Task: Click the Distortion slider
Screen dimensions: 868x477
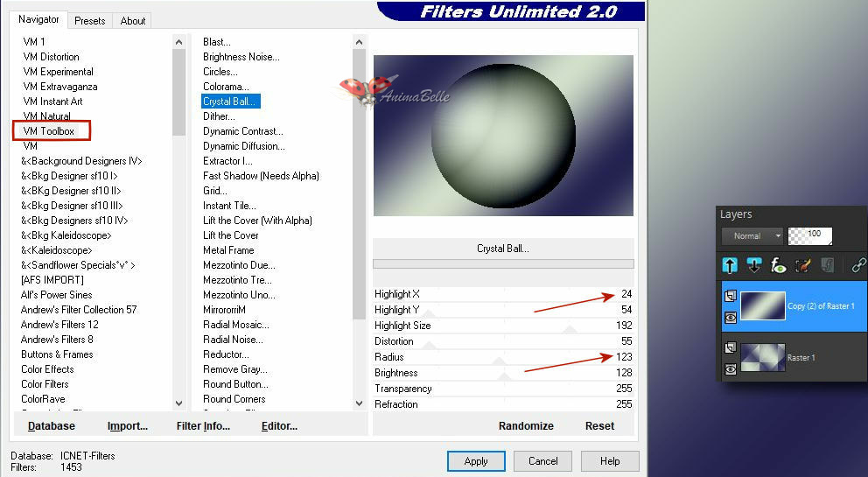Action: pos(503,341)
